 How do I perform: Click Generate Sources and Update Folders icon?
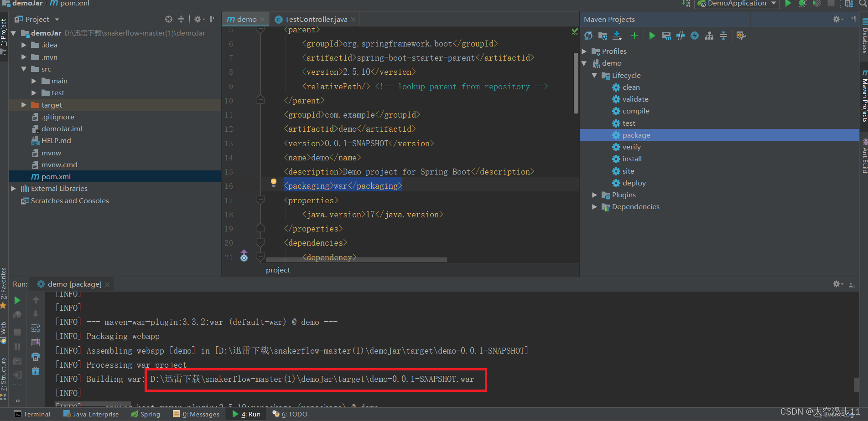tap(603, 36)
